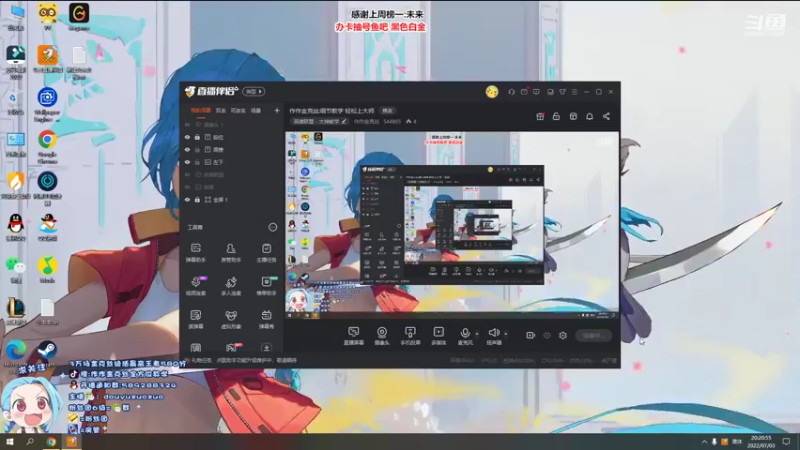800x450 pixels.
Task: Open Steam desktop shortcut
Action: click(47, 351)
